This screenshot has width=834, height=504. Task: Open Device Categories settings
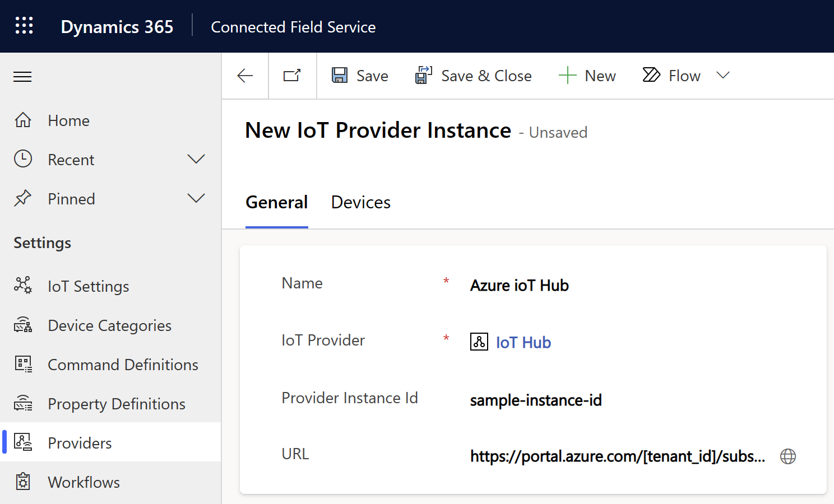(x=109, y=325)
